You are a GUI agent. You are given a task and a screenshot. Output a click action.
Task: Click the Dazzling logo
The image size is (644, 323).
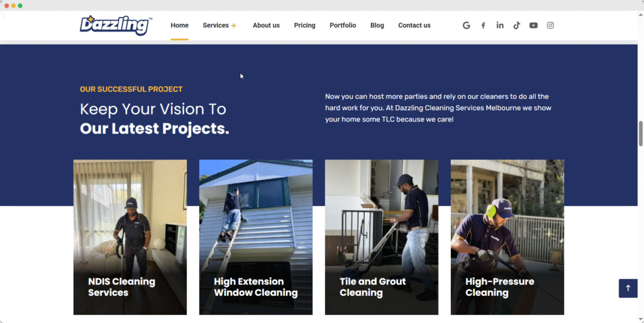[x=116, y=25]
